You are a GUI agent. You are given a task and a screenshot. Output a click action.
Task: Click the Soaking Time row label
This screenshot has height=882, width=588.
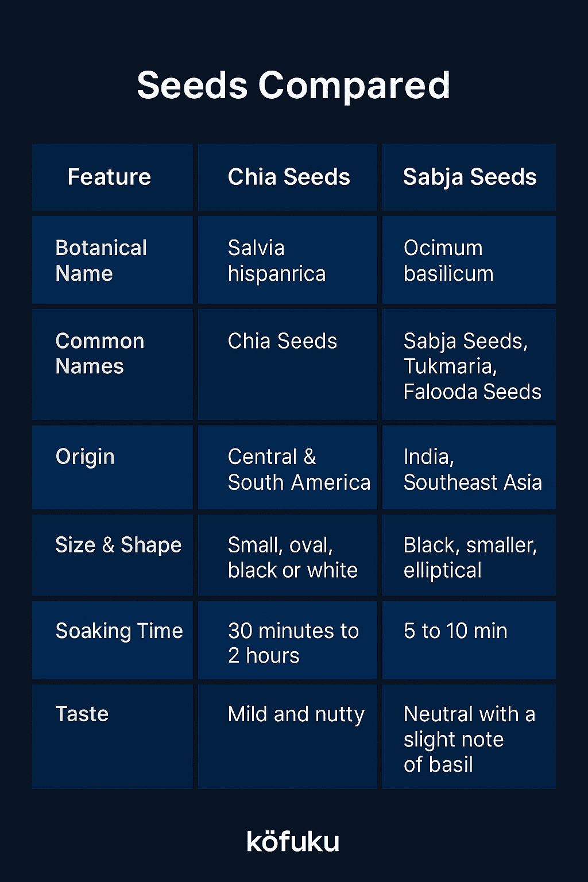113,640
